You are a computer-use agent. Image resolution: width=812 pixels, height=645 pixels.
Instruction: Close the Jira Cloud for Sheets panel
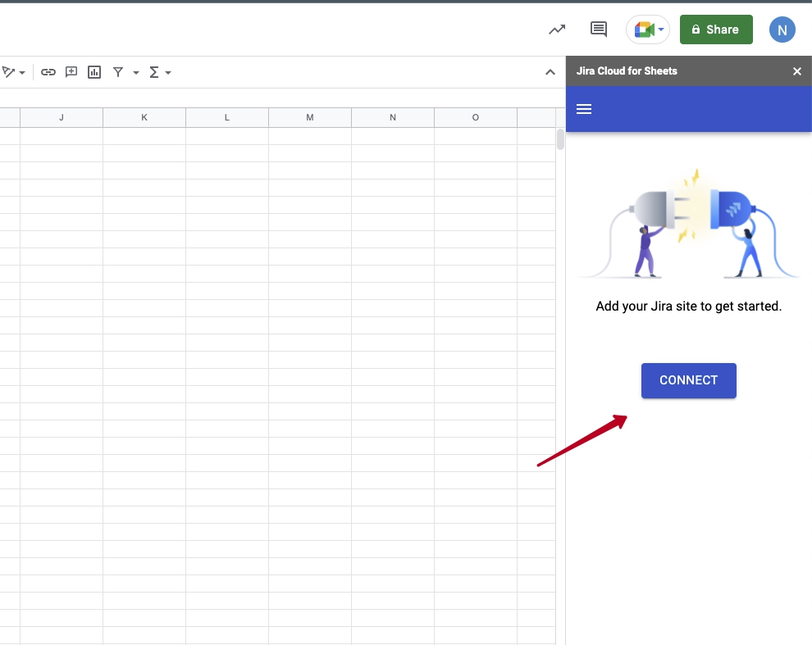[x=796, y=71]
